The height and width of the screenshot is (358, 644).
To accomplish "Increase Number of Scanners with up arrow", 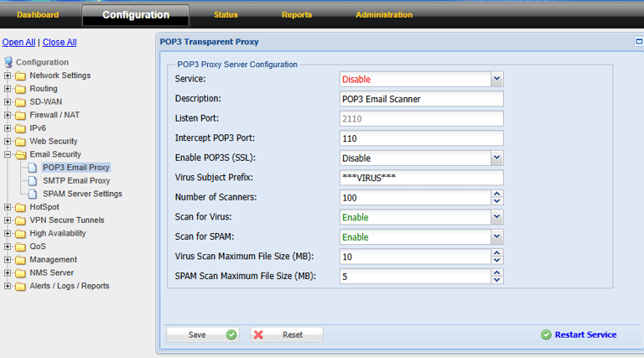I will pos(496,194).
